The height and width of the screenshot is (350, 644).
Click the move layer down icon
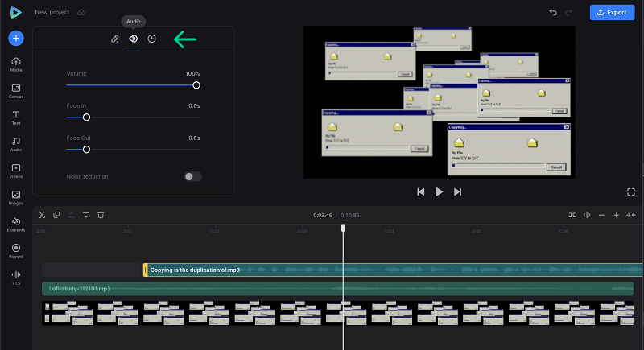[x=86, y=215]
